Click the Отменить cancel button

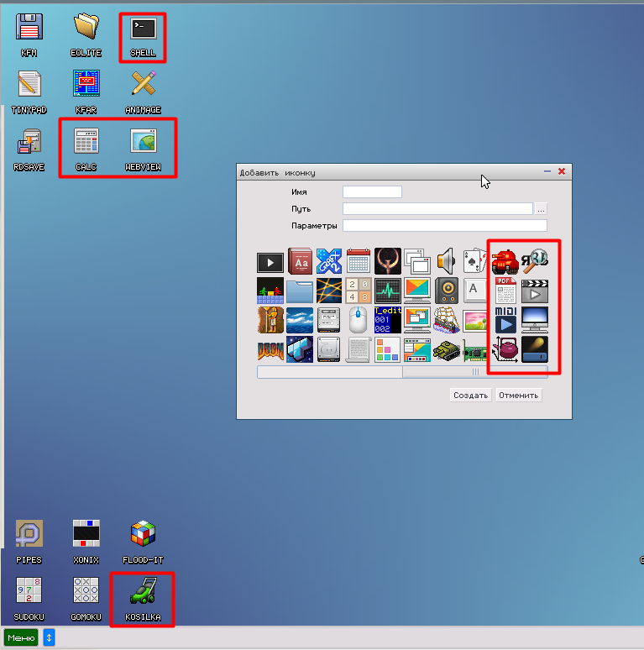click(x=518, y=395)
